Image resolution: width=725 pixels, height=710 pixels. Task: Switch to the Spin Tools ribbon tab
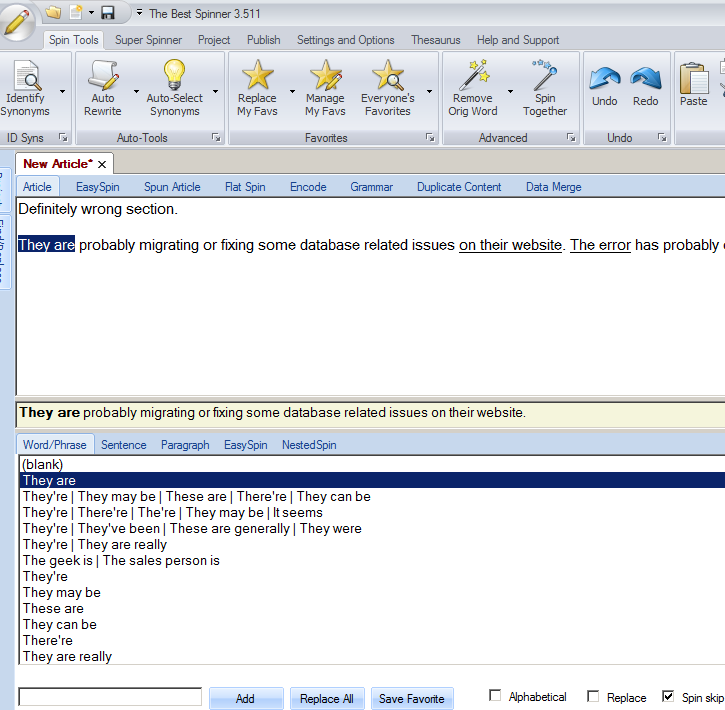(x=74, y=40)
